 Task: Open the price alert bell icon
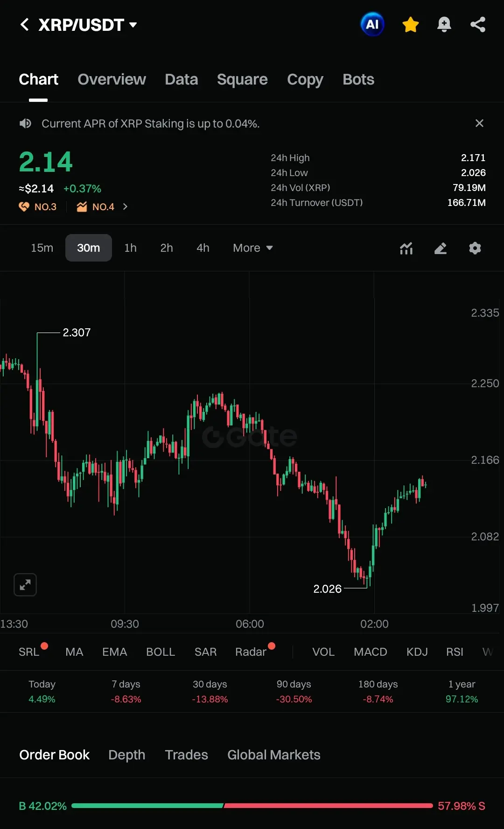click(x=444, y=24)
